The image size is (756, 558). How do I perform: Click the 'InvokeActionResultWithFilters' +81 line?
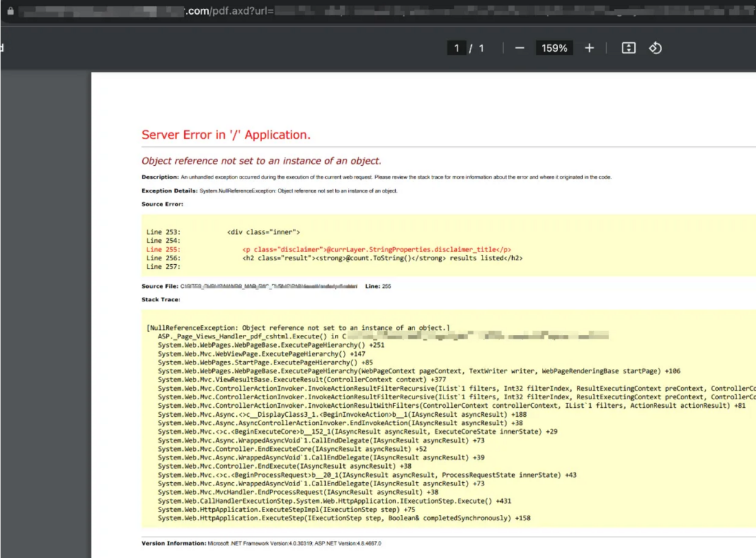coord(452,406)
